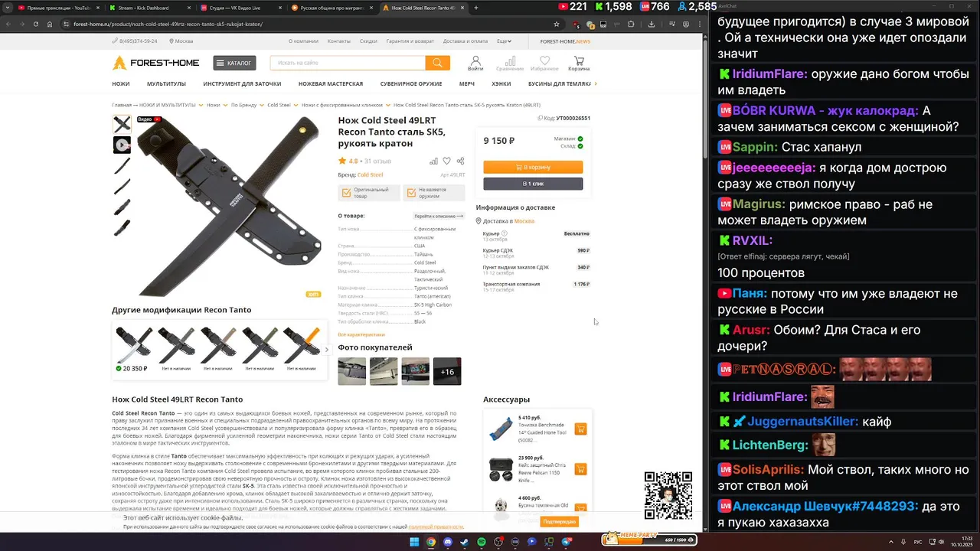Open политикой приватности link in cookie bar
The image size is (980, 551).
436,527
